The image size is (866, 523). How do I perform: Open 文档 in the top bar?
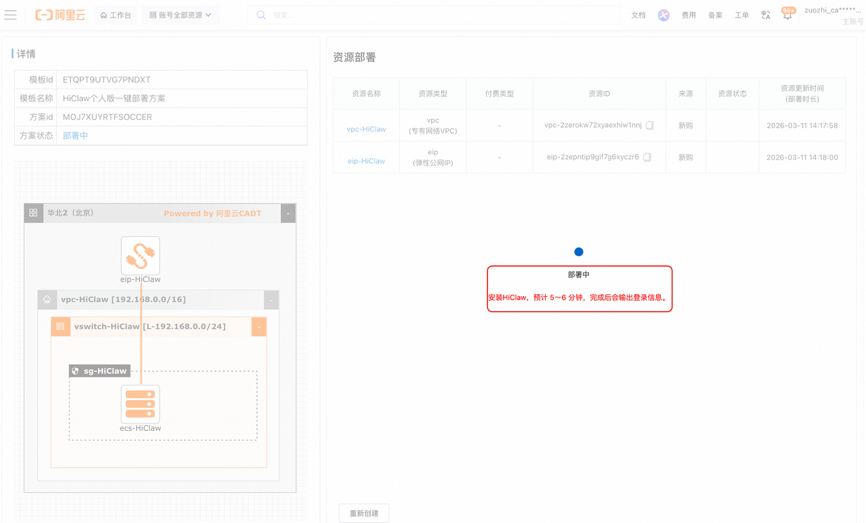pos(638,15)
